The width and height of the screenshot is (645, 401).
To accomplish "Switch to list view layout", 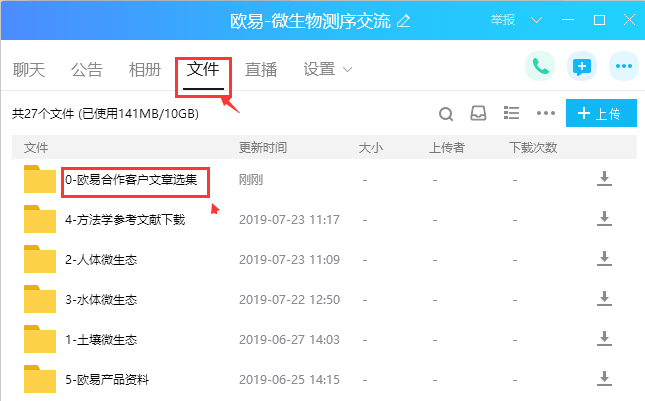I will (511, 113).
